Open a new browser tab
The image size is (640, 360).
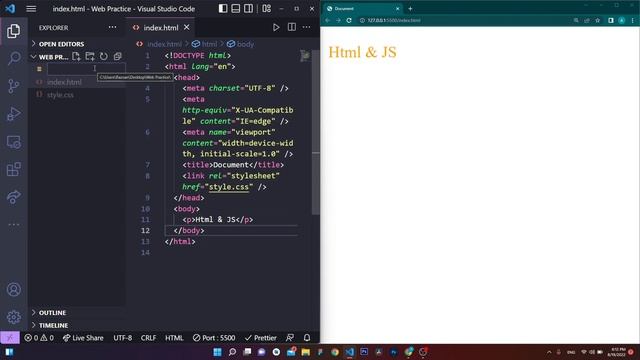[410, 9]
